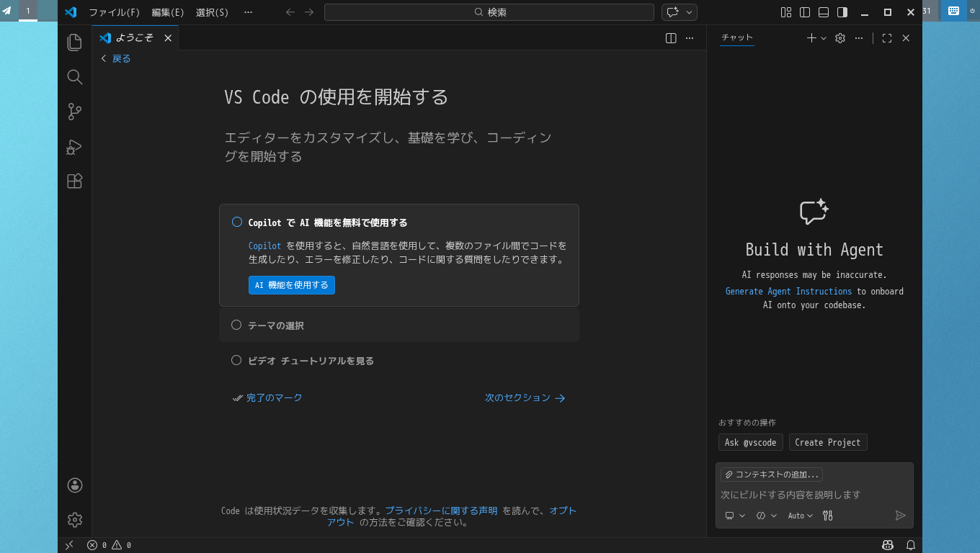Close the chat panel

point(906,38)
